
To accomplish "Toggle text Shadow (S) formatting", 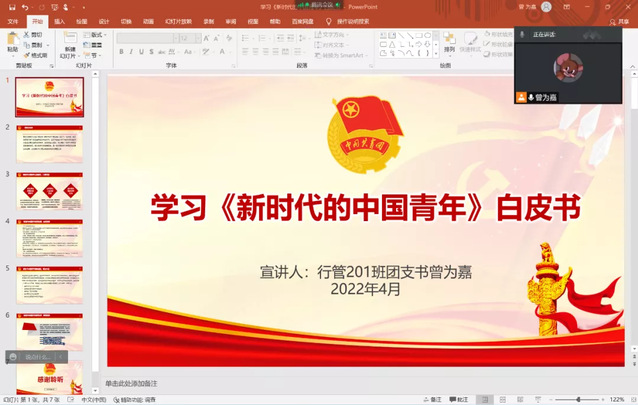I will pos(151,52).
